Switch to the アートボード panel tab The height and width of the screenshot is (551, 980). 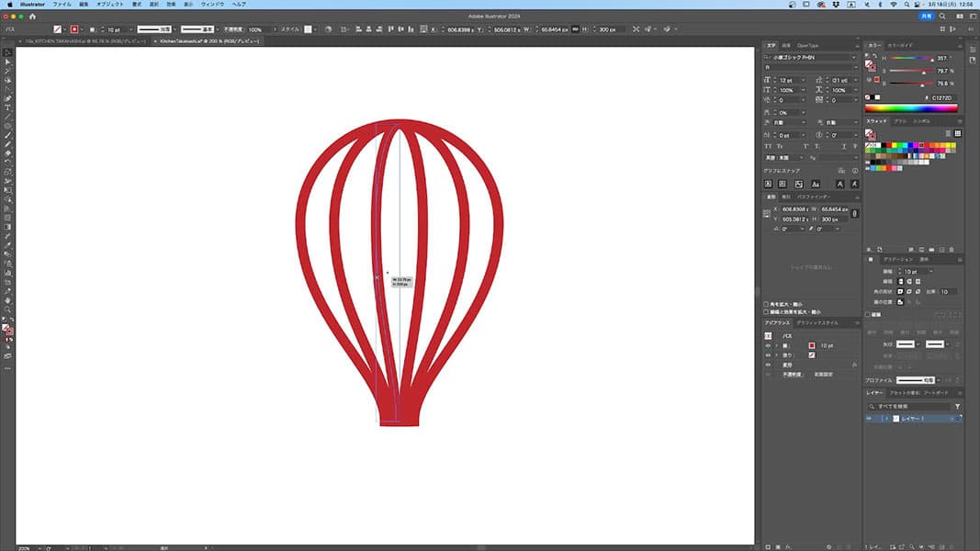click(934, 393)
